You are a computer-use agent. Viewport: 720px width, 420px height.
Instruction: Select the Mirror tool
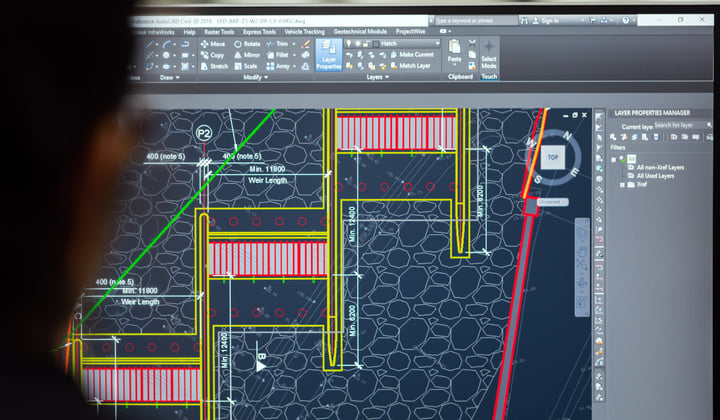pyautogui.click(x=247, y=55)
